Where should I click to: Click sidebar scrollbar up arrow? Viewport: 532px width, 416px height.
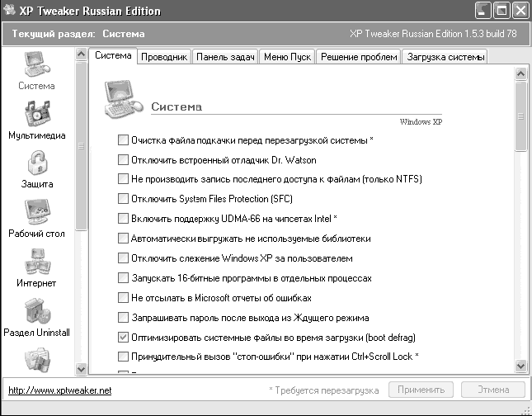81,54
